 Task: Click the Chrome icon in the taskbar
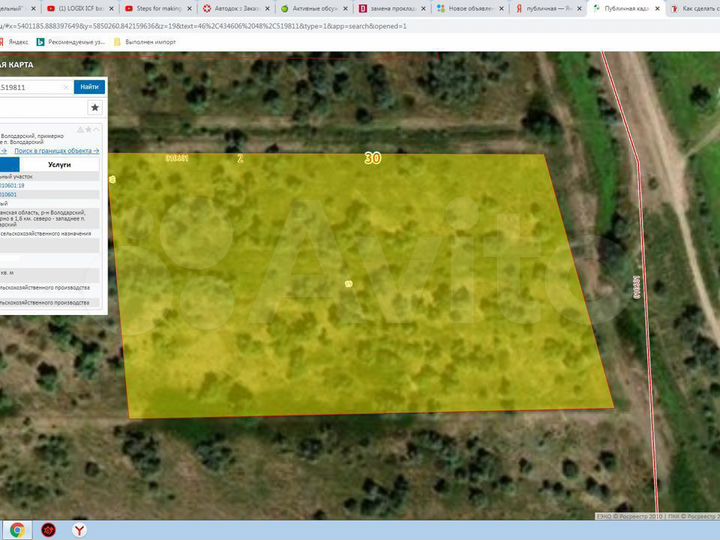tap(17, 530)
